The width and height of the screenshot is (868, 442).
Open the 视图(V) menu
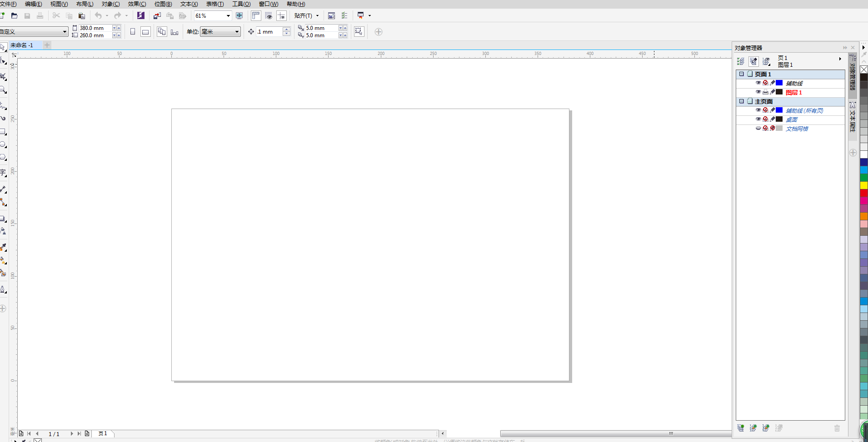[x=59, y=4]
